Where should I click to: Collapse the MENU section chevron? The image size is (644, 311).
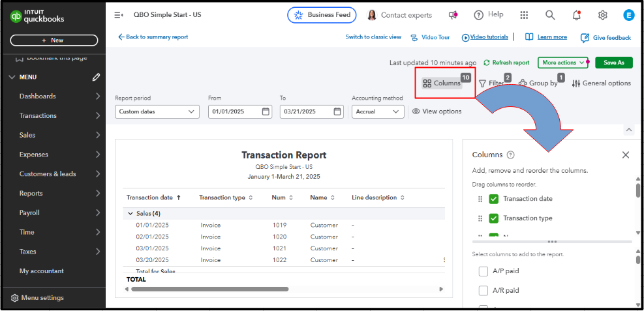(12, 77)
